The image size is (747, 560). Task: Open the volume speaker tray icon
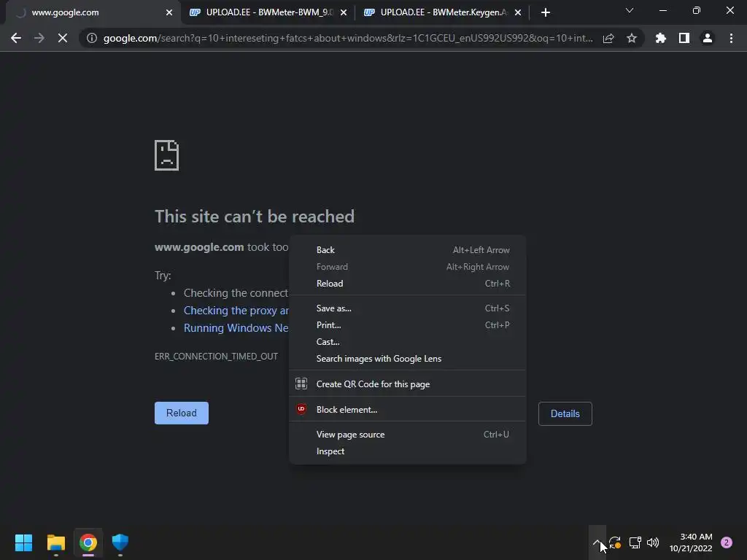[653, 542]
